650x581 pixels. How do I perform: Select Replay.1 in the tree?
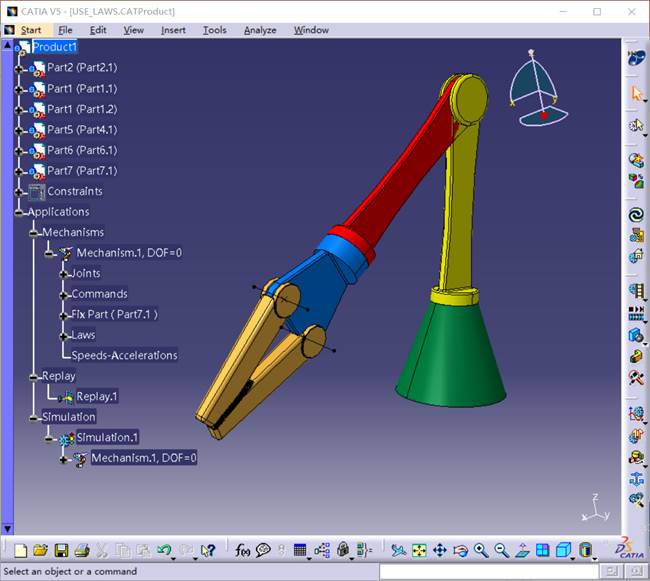click(x=97, y=397)
